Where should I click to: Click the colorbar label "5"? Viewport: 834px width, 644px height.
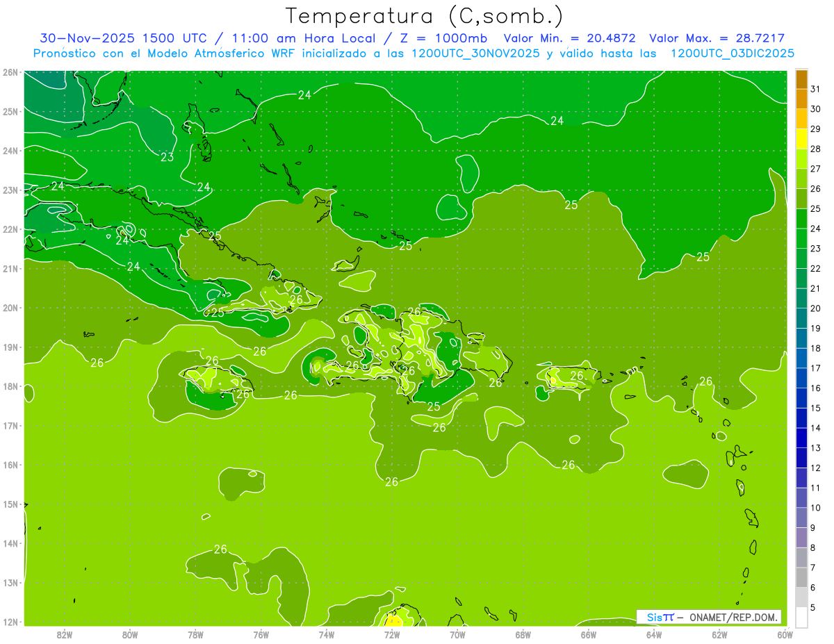(813, 608)
